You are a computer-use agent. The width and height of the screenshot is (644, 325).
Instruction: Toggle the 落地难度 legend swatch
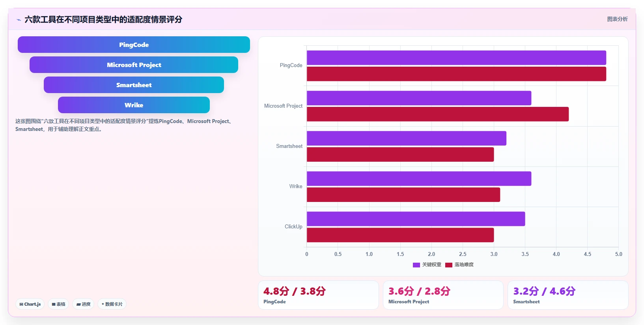tap(449, 265)
